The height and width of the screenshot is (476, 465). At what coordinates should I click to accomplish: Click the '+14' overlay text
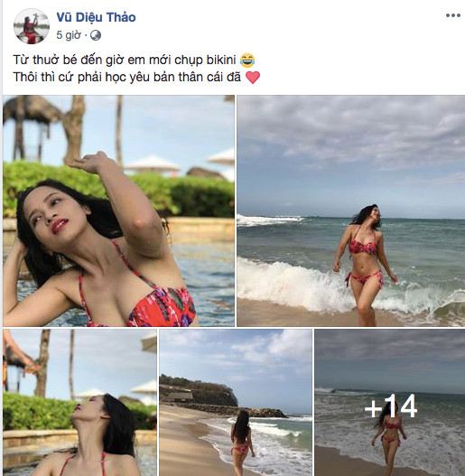[x=391, y=406]
